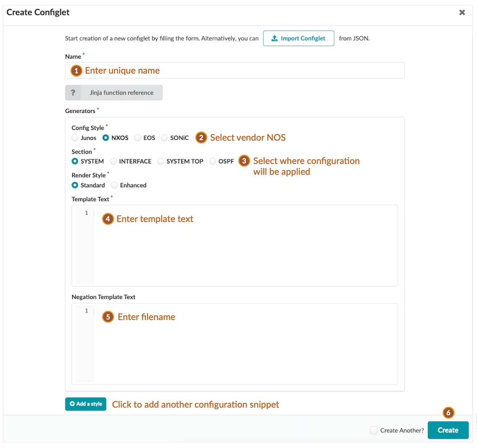Click into the Negation Template Text editor

[x=245, y=344]
